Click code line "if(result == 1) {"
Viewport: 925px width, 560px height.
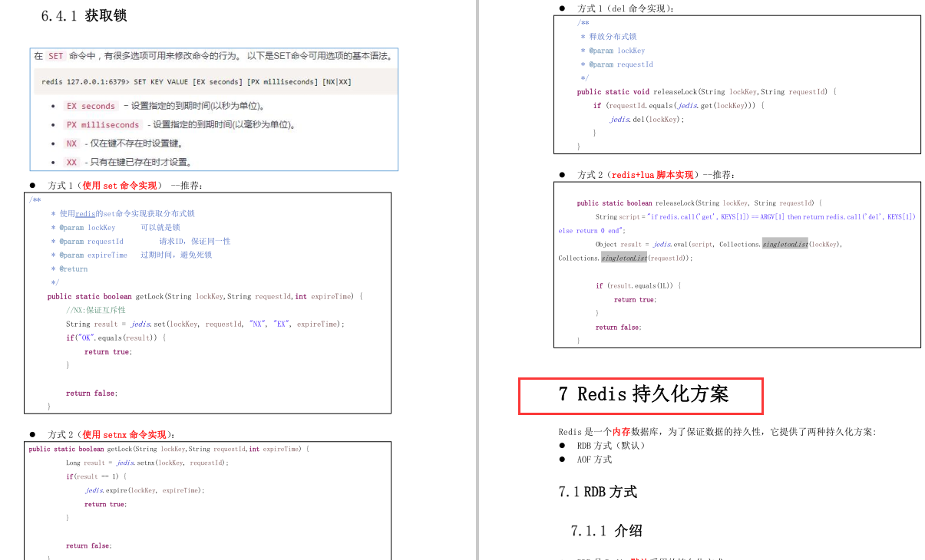point(97,476)
